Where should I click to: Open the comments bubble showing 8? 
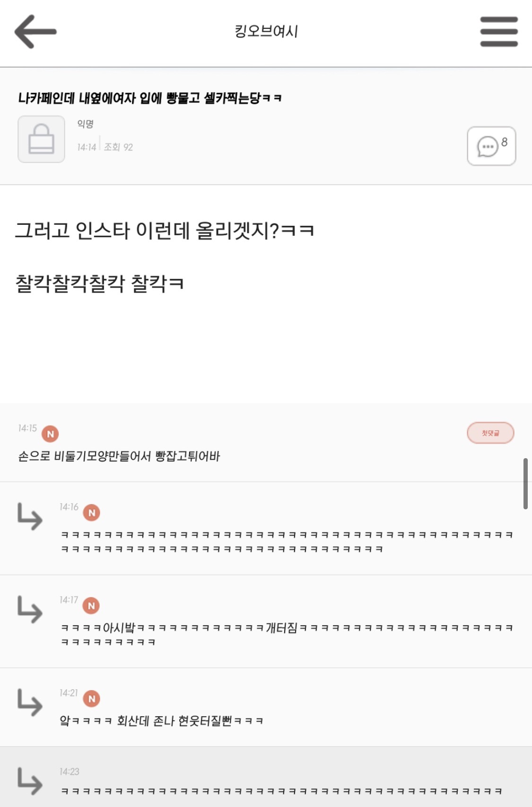(x=491, y=146)
